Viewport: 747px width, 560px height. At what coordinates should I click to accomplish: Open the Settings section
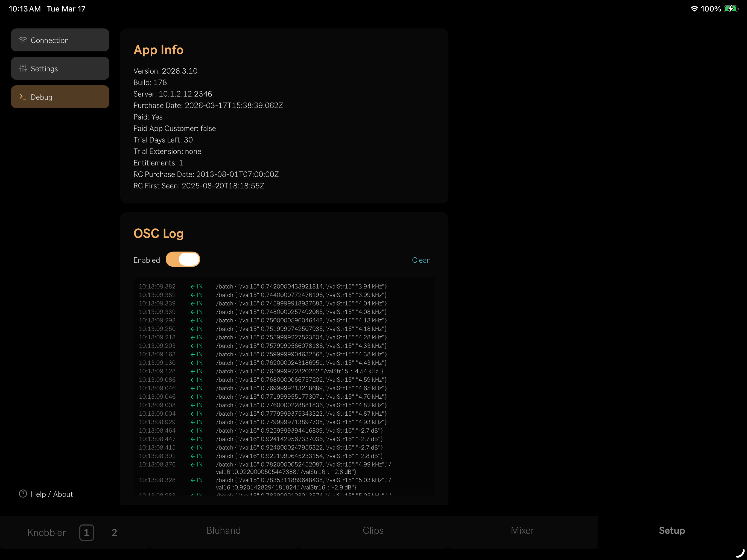coord(60,68)
